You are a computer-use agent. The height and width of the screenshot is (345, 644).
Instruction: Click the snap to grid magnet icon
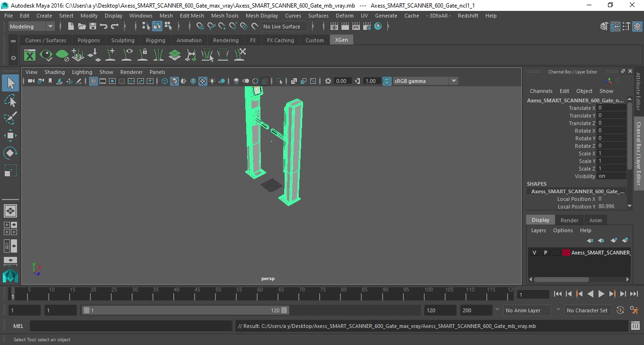tap(200, 27)
